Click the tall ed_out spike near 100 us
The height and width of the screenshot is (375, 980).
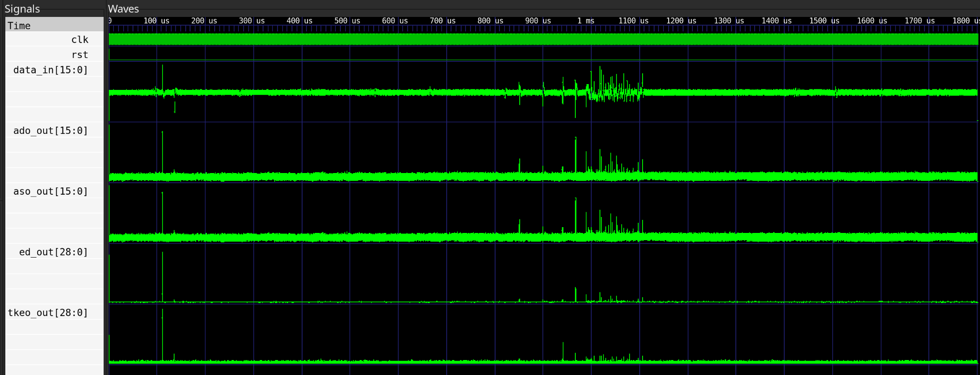[162, 275]
